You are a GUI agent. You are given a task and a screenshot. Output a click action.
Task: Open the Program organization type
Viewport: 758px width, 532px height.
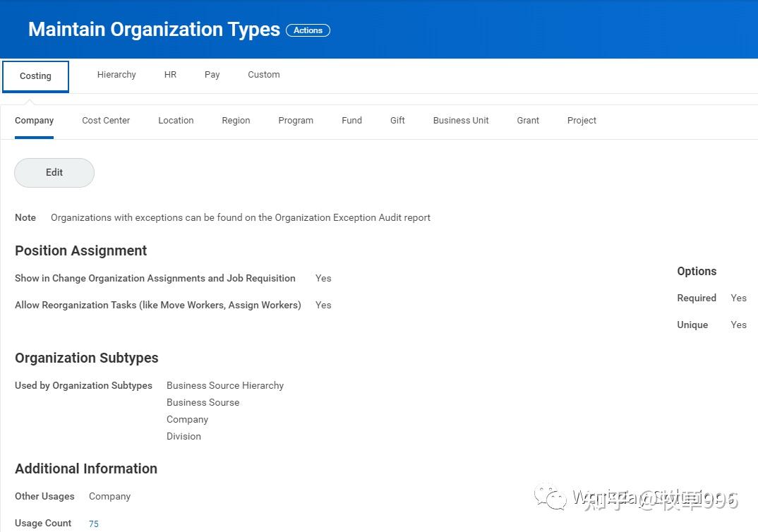tap(295, 120)
